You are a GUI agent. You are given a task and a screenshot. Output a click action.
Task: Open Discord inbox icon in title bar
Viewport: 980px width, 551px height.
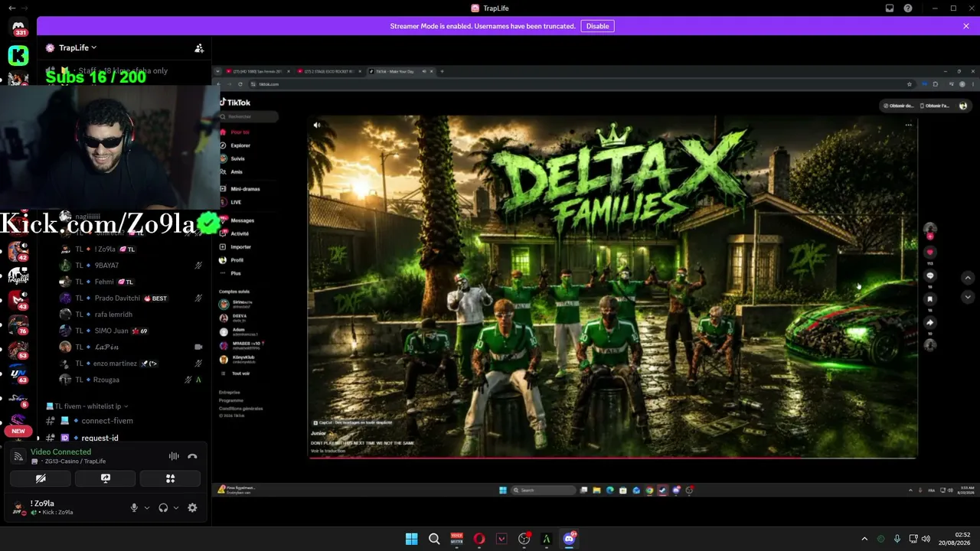pyautogui.click(x=890, y=8)
